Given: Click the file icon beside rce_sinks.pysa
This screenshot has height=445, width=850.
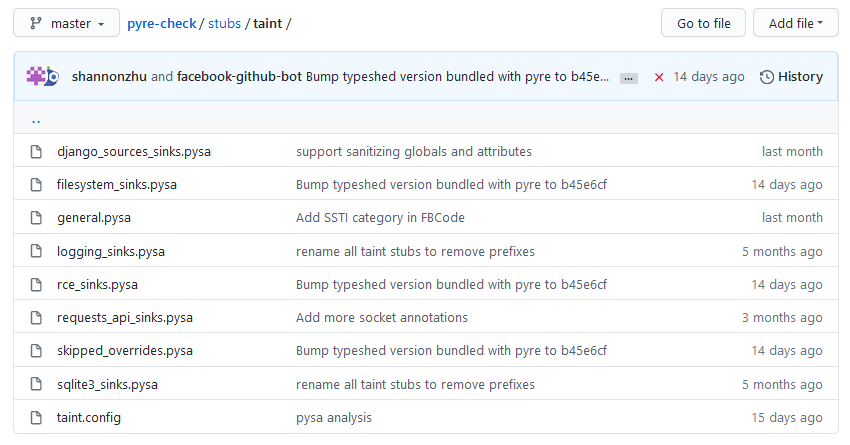Looking at the screenshot, I should point(36,285).
